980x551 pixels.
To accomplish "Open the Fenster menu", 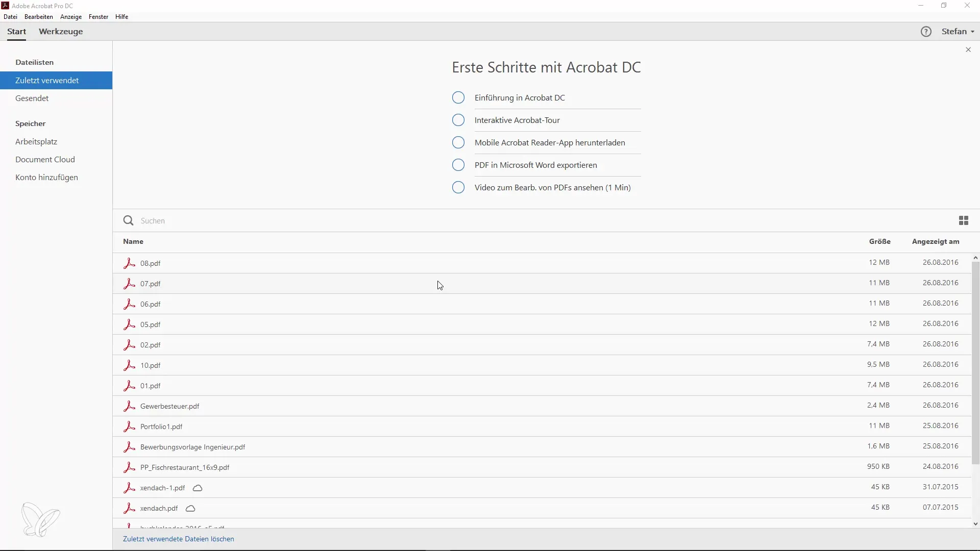I will pos(99,17).
